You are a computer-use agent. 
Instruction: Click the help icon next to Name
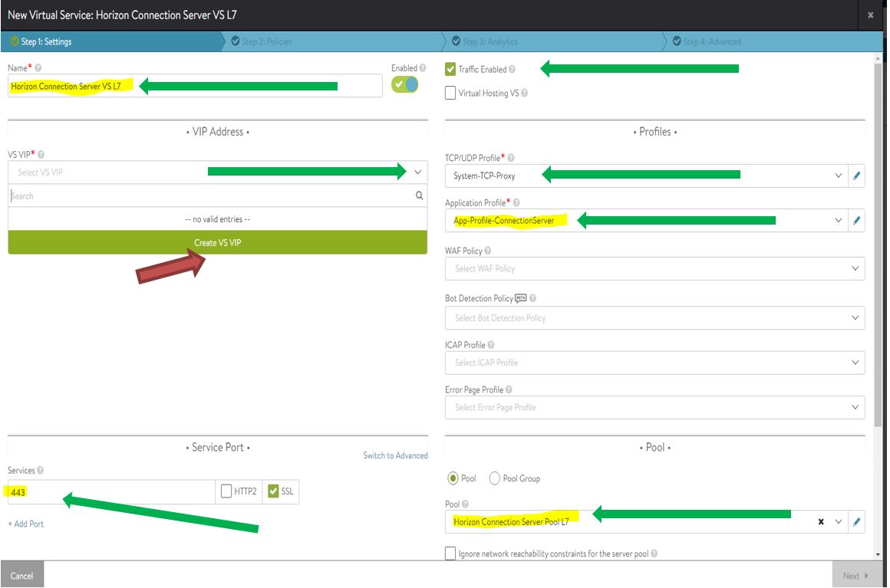[x=38, y=68]
